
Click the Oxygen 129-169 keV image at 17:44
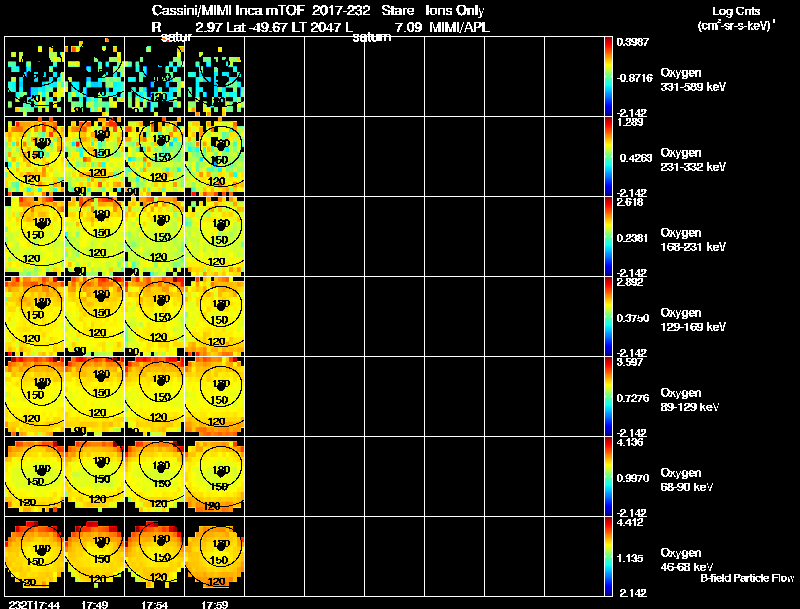coord(35,317)
